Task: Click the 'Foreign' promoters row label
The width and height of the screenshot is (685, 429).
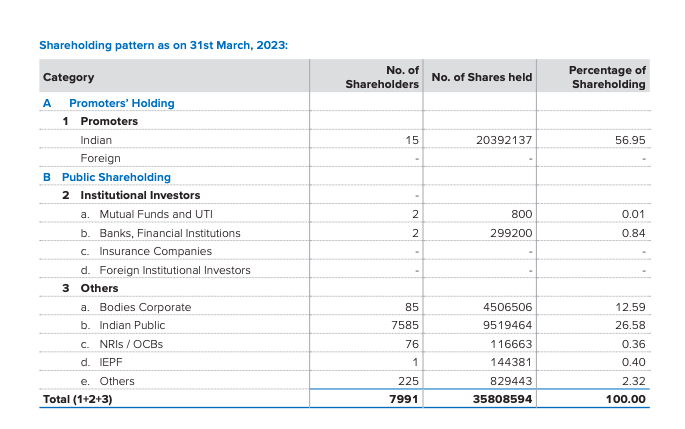Action: tap(100, 159)
